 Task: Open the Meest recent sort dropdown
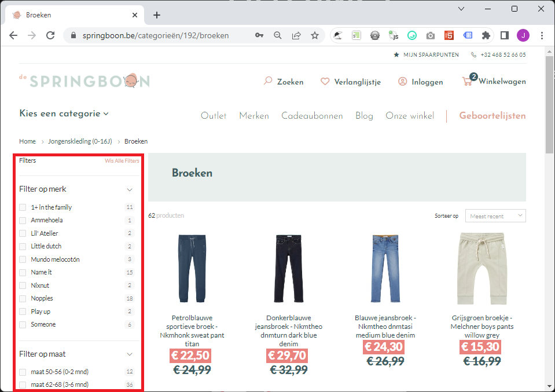coord(495,215)
